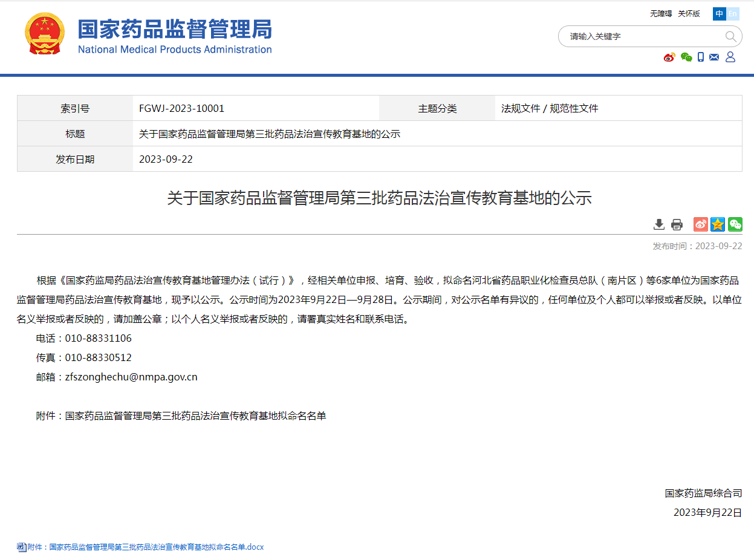Click the docx file icon beside attachment
Screen dimensions: 754x560
pos(21,547)
